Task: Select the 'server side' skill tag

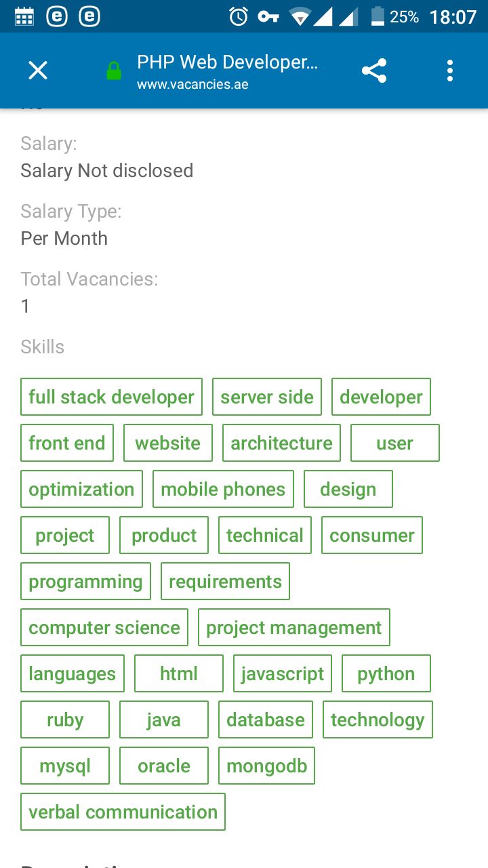Action: pos(267,397)
